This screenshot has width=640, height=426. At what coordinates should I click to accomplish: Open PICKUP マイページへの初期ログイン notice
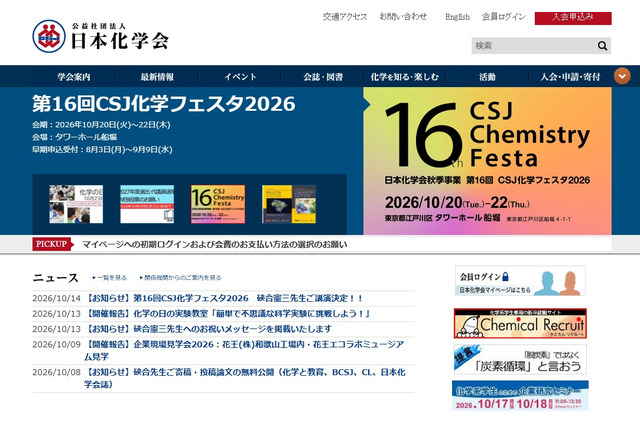pos(215,244)
